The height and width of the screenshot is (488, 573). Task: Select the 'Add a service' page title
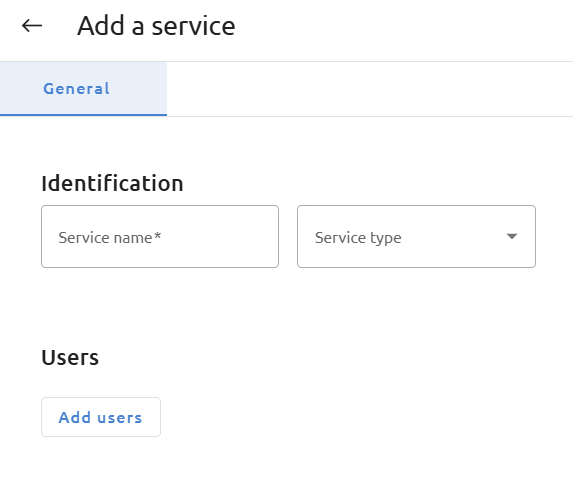coord(156,26)
